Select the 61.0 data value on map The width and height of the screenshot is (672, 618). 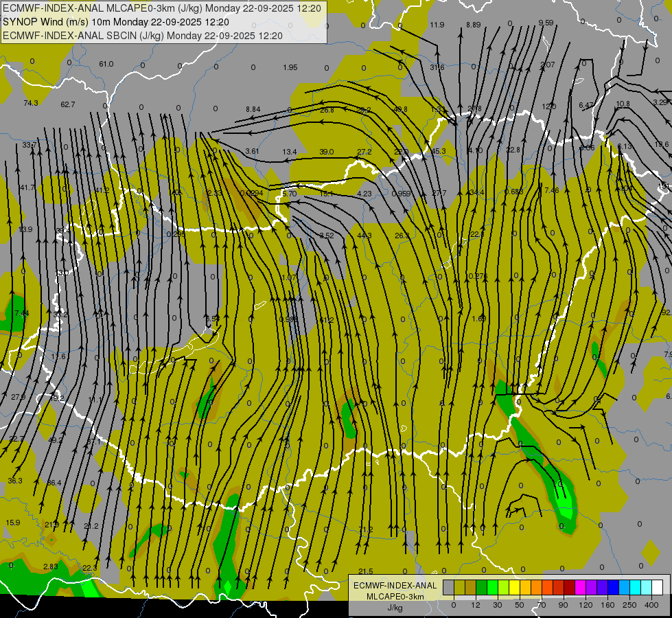pyautogui.click(x=106, y=64)
